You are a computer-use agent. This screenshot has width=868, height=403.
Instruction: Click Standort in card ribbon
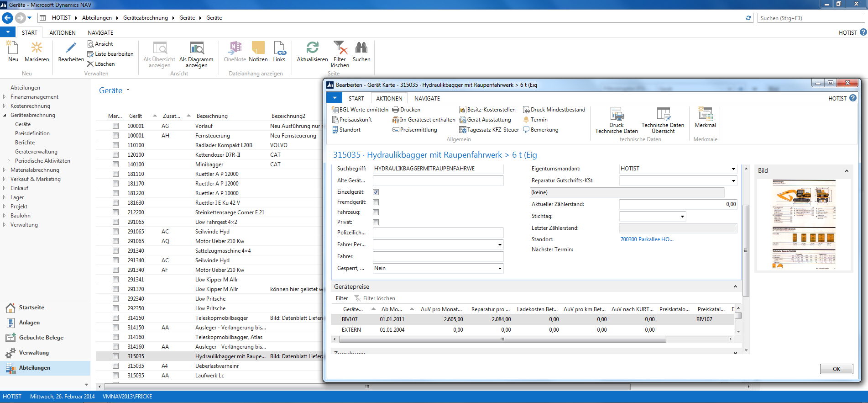click(346, 130)
